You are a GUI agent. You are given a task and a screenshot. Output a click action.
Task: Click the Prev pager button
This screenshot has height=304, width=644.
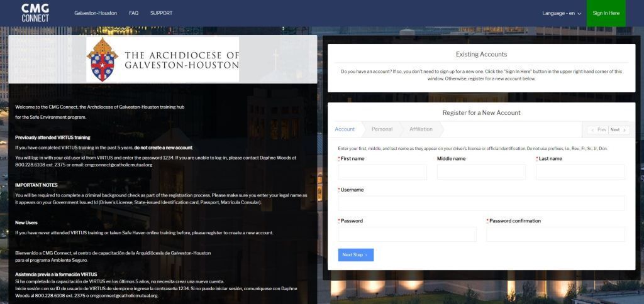[x=598, y=129]
